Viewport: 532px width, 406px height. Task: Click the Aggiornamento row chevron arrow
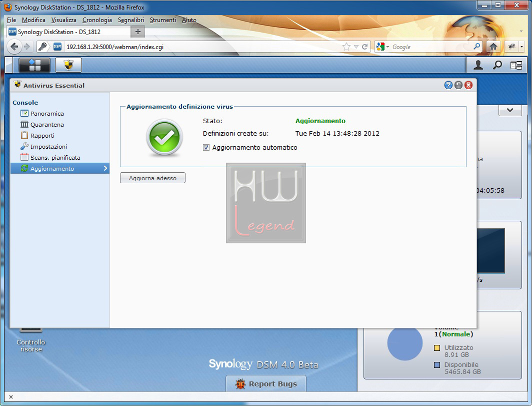pyautogui.click(x=105, y=168)
